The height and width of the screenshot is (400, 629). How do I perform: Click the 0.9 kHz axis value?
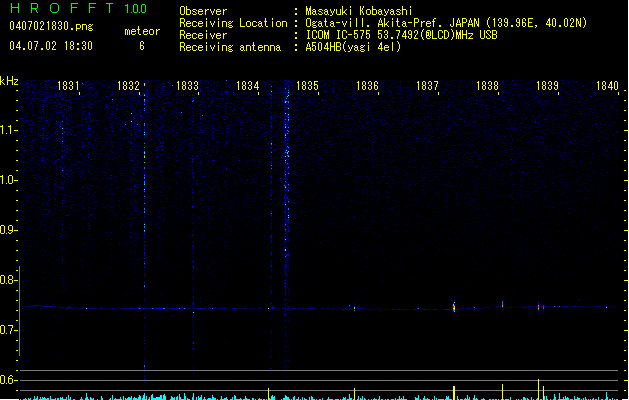(8, 230)
